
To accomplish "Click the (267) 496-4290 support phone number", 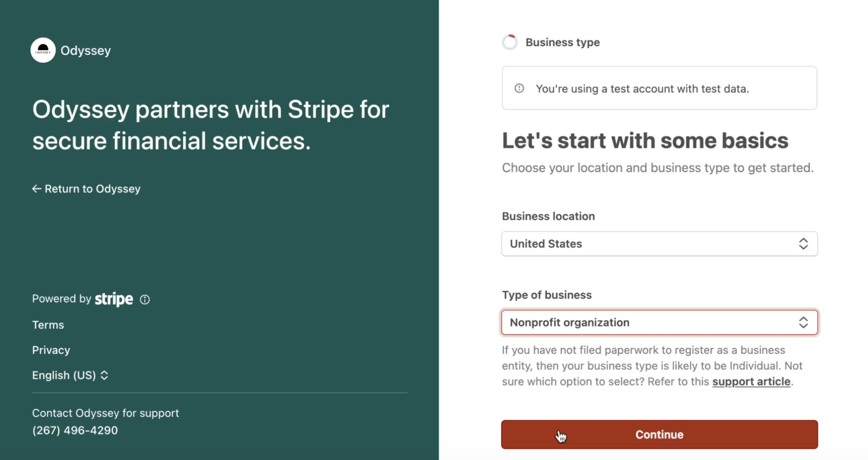I will [75, 430].
